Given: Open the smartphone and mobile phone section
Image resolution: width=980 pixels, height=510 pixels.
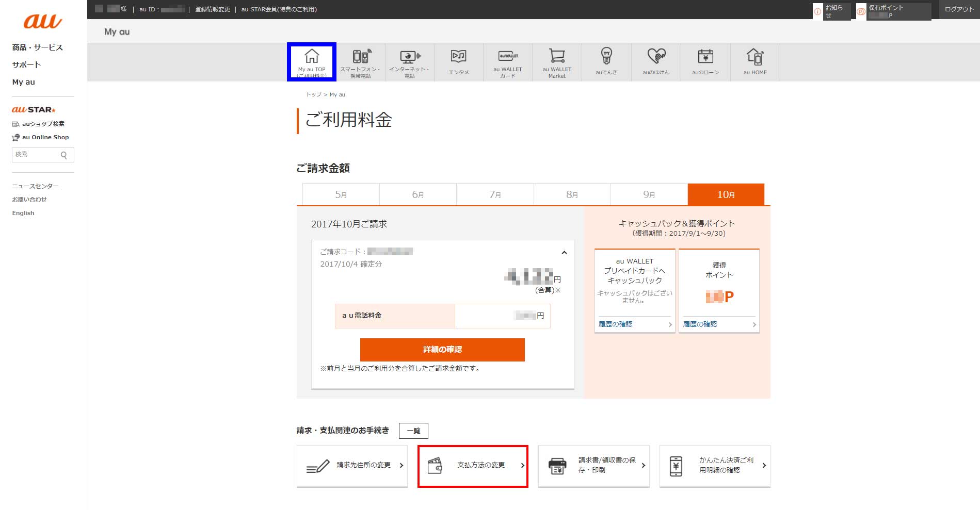Looking at the screenshot, I should [x=361, y=62].
